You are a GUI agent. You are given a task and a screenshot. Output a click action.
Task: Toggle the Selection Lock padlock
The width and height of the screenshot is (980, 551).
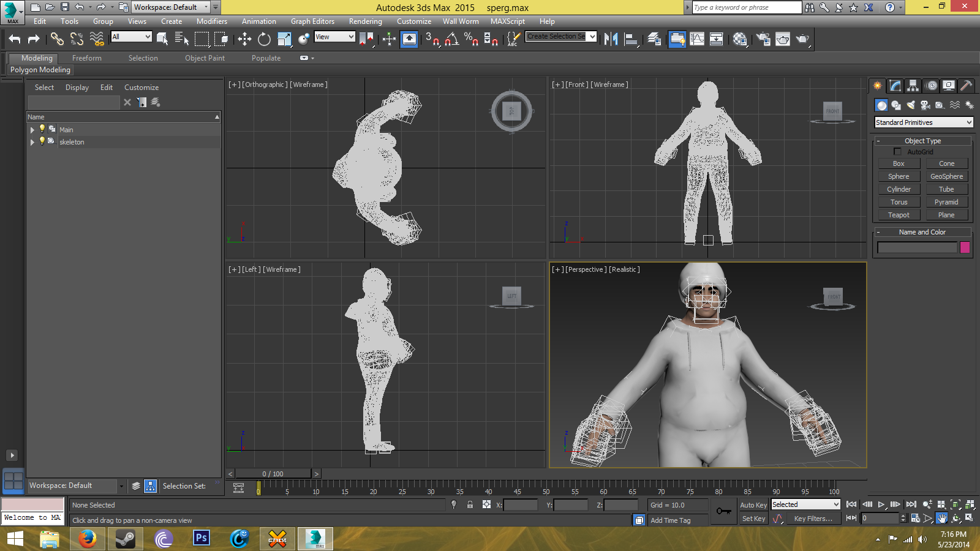pos(470,504)
